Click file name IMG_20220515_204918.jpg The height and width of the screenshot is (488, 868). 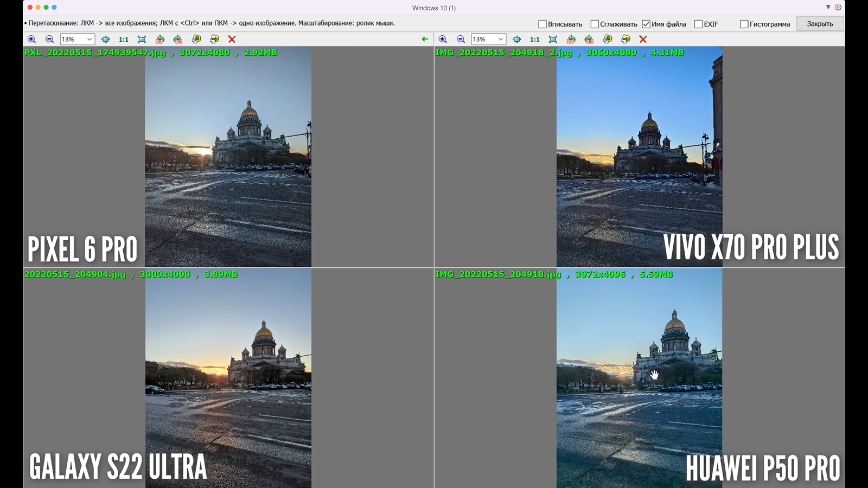(498, 274)
